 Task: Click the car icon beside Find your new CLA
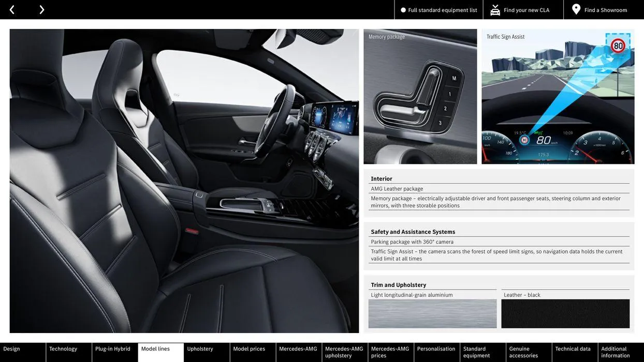[495, 10]
